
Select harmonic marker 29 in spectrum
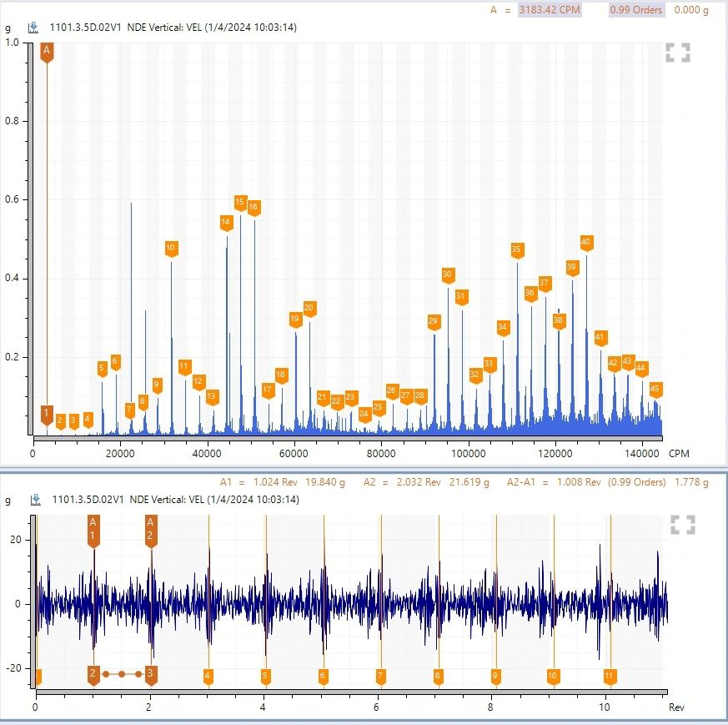click(434, 322)
